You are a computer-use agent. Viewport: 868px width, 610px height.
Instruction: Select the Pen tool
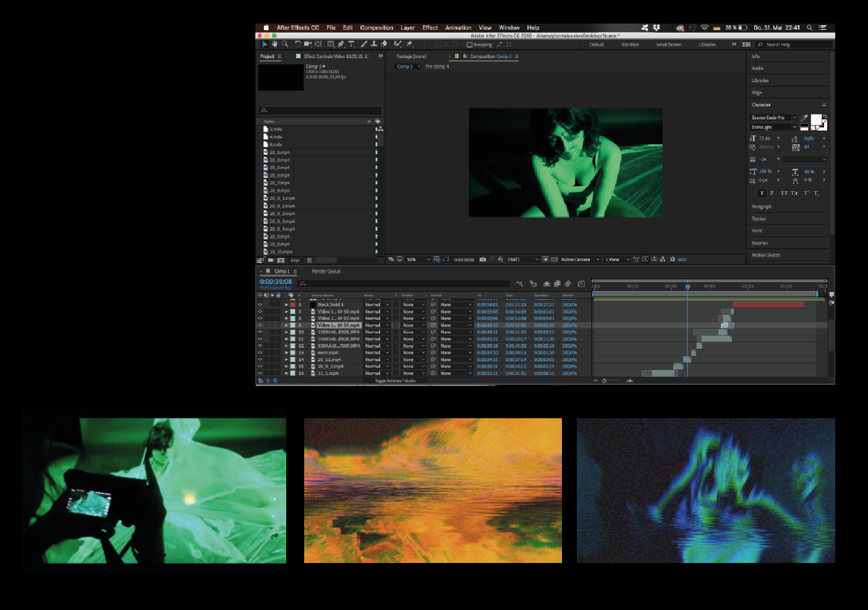pos(341,44)
